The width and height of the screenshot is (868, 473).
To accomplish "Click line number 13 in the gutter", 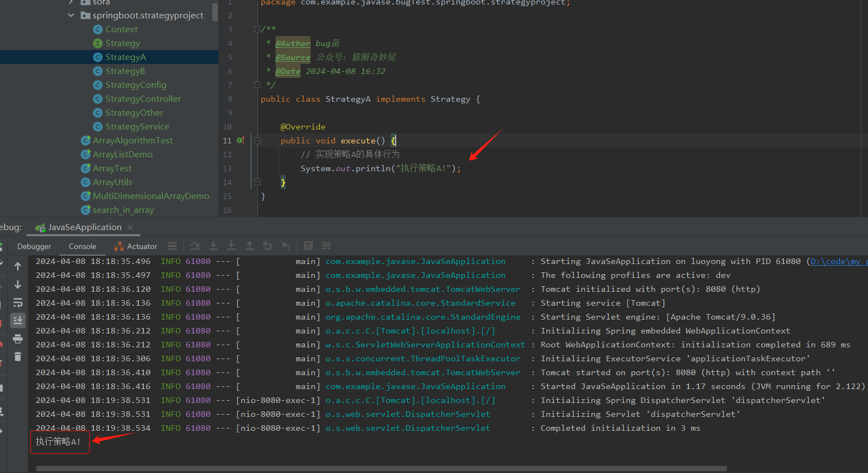I will (x=227, y=168).
